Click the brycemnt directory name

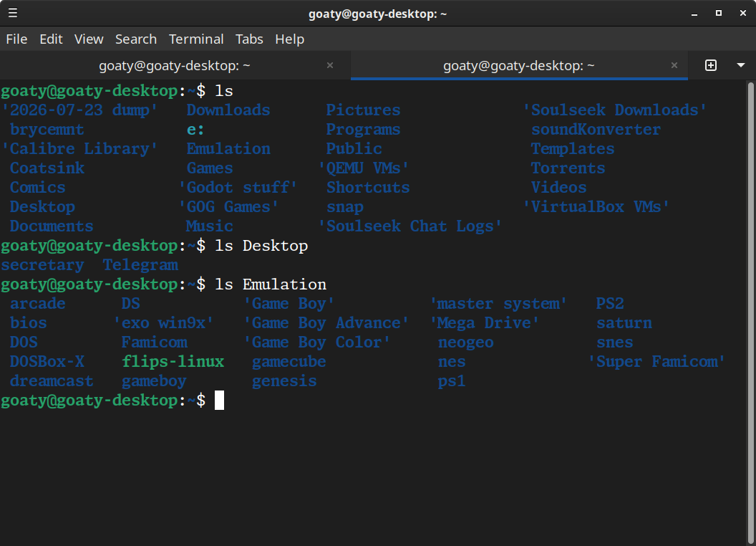tap(47, 130)
